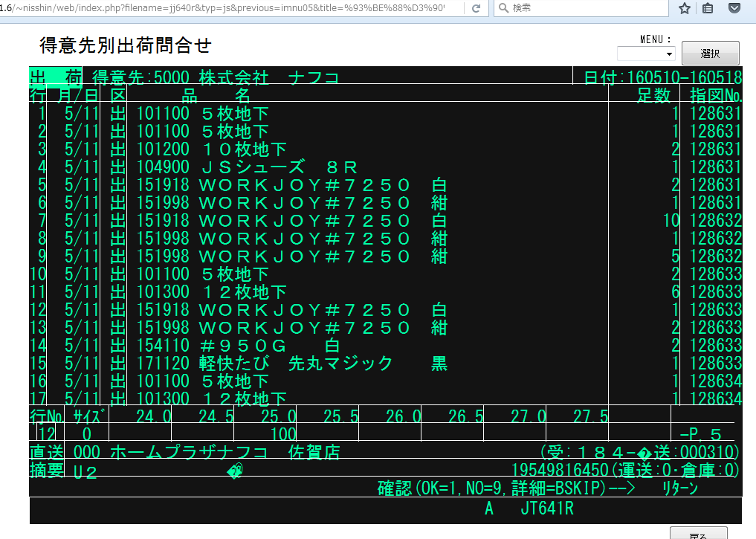
Task: Select row 15 軽快たび 先丸マジック 黒
Action: [x=291, y=364]
